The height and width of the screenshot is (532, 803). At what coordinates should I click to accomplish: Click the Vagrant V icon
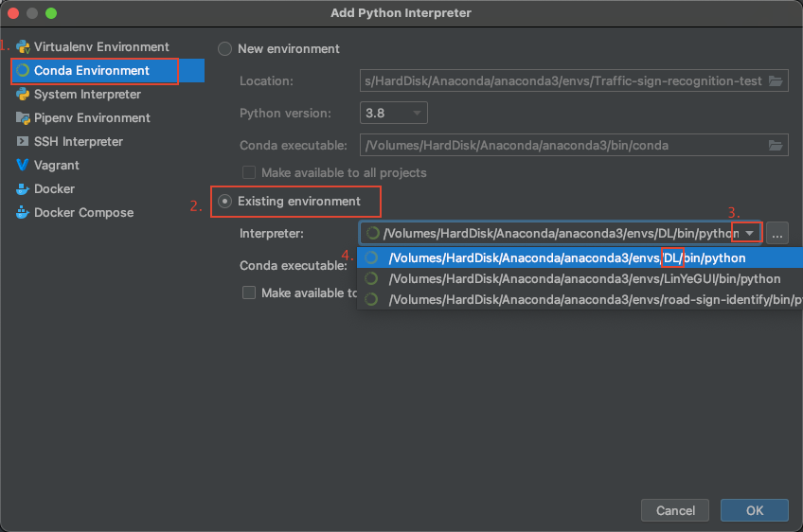coord(23,166)
